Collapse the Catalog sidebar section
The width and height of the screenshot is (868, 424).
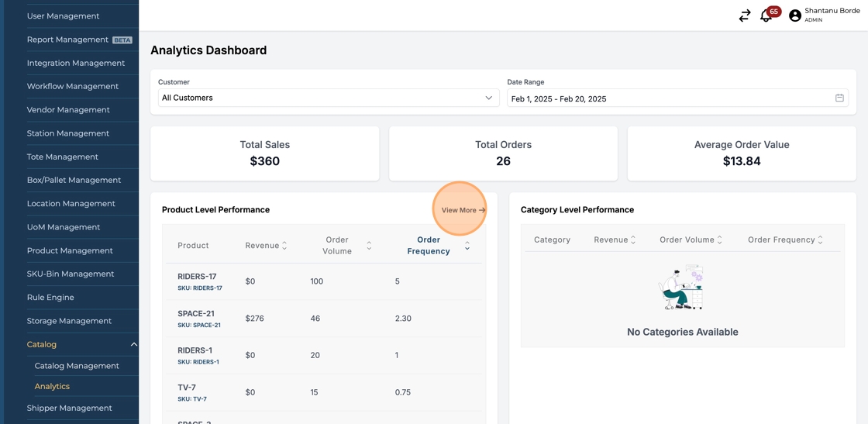133,344
